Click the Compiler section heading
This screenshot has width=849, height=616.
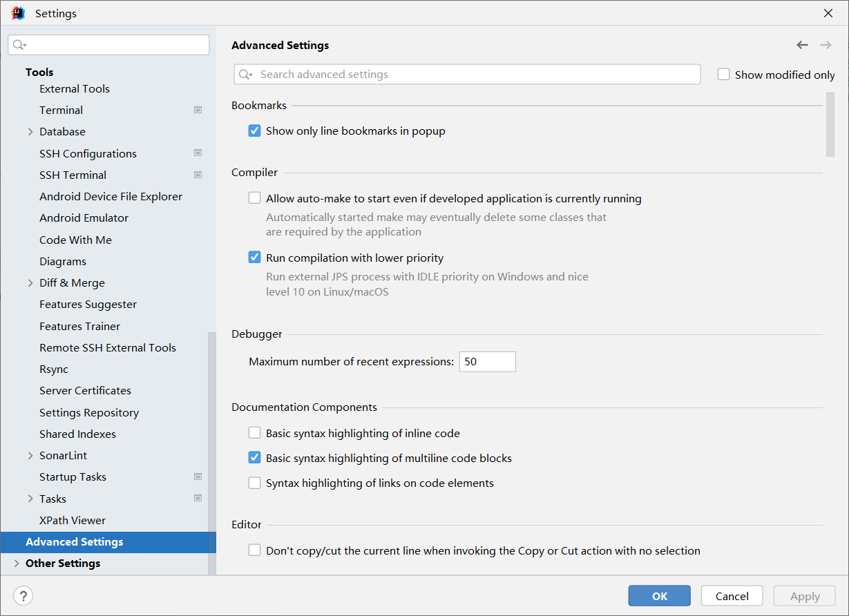pos(254,173)
